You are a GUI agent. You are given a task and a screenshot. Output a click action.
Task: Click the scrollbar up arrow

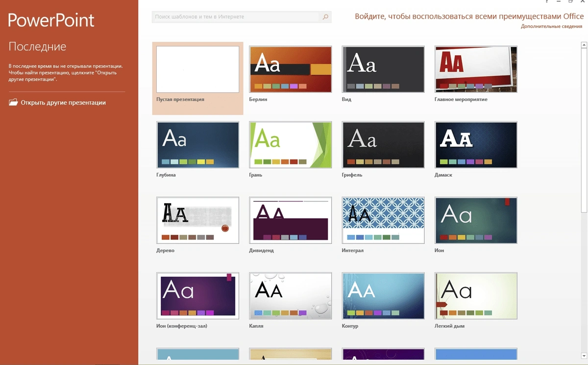(584, 45)
